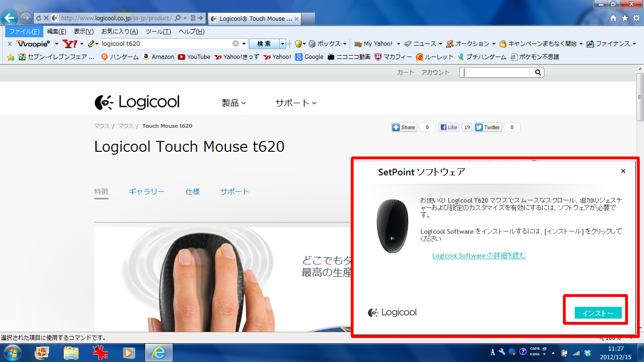Viewport: 644px width, 362px height.
Task: Click the Add to Favorites Bar star icon
Action: click(x=11, y=57)
